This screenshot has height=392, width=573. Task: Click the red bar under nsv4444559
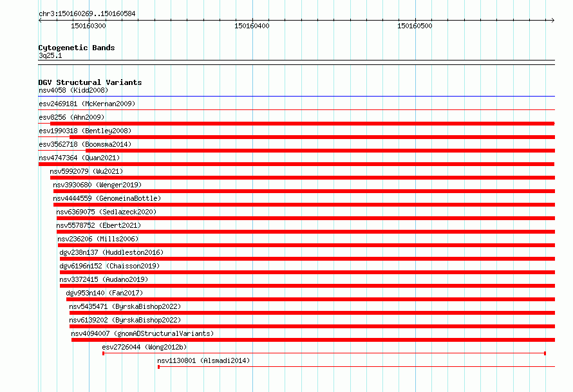304,205
